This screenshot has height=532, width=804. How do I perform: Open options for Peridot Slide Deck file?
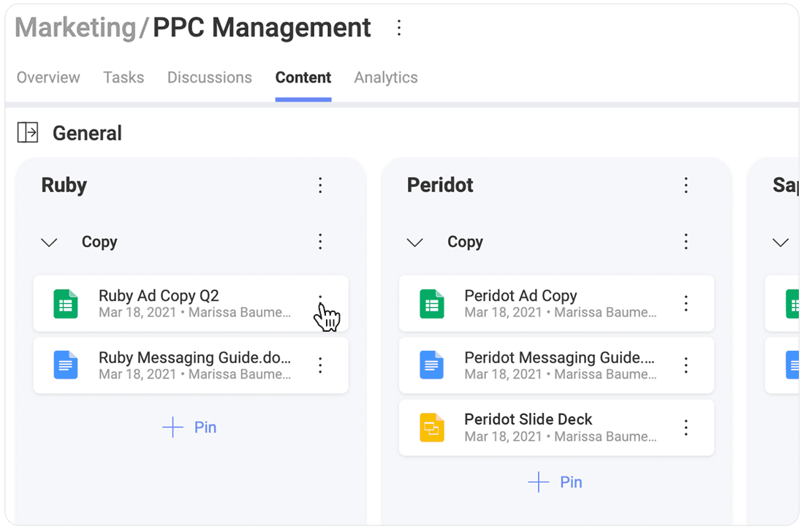tap(686, 427)
